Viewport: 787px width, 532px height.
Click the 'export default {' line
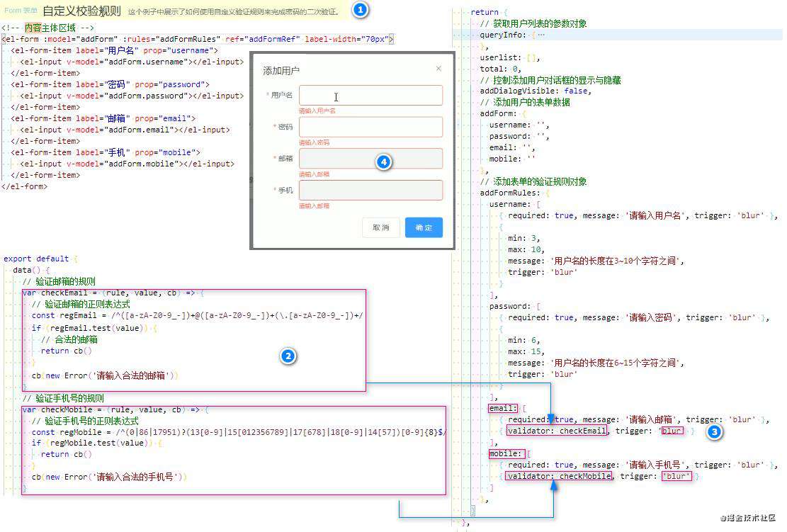click(40, 259)
